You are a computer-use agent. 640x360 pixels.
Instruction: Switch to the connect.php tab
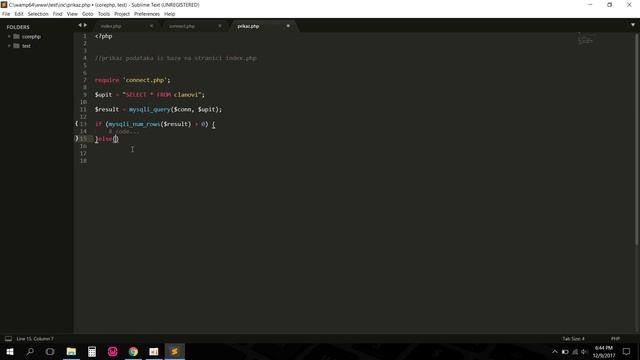[182, 26]
